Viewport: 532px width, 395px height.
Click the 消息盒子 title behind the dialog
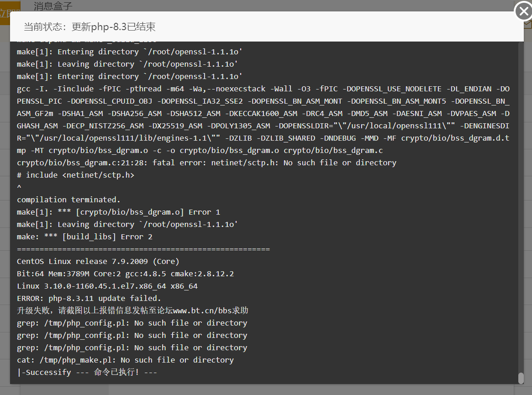click(53, 6)
